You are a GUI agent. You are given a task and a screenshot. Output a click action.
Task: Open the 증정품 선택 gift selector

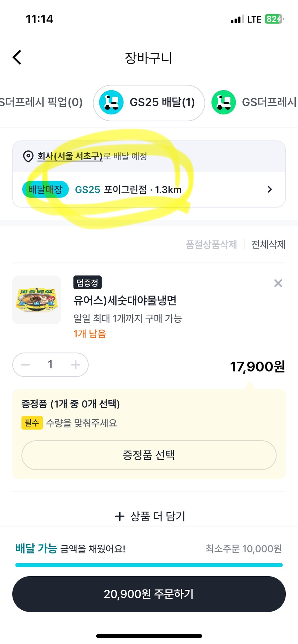click(149, 455)
